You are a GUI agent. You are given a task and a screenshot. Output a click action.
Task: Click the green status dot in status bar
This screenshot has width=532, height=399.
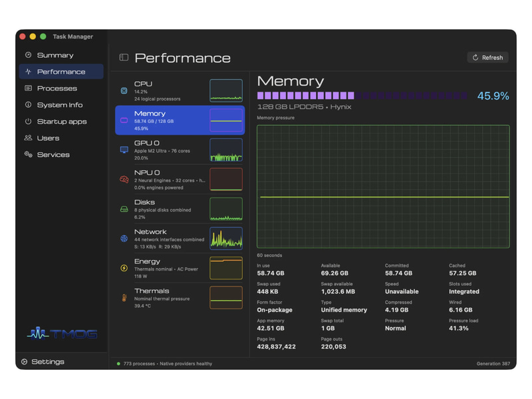[x=118, y=364]
